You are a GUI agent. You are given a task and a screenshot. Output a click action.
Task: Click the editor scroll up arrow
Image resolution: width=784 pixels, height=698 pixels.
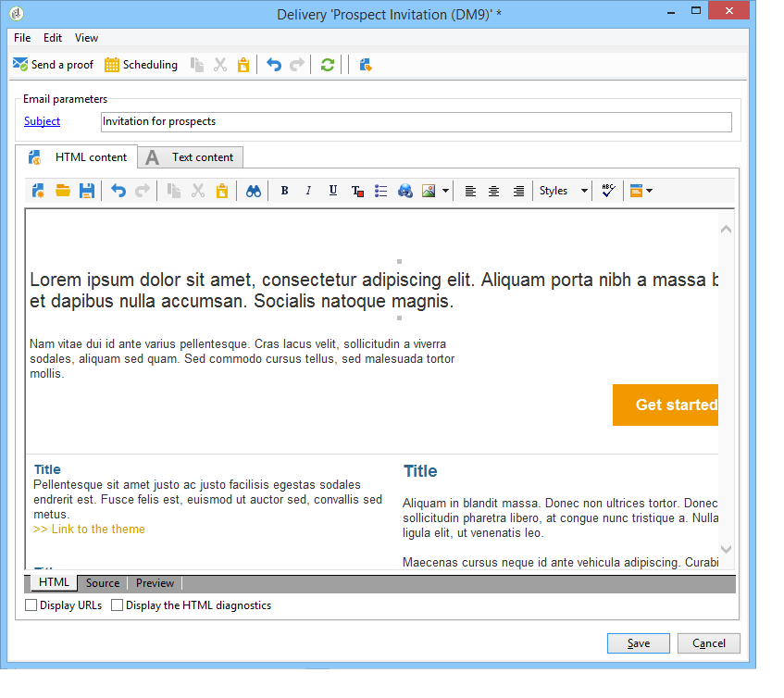pos(727,230)
